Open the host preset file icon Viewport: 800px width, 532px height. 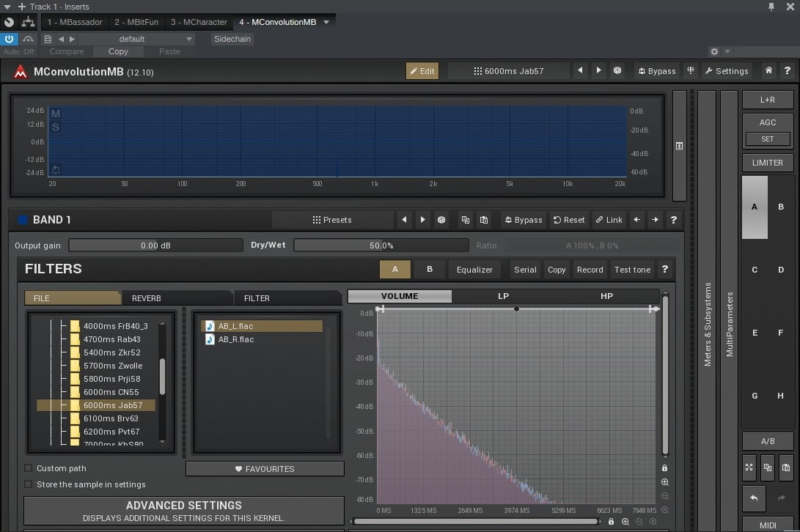point(48,39)
